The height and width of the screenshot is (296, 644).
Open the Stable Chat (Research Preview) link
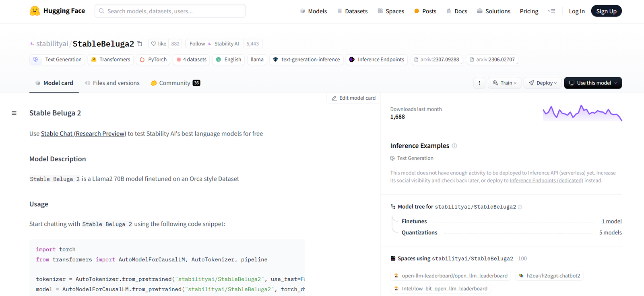click(83, 134)
